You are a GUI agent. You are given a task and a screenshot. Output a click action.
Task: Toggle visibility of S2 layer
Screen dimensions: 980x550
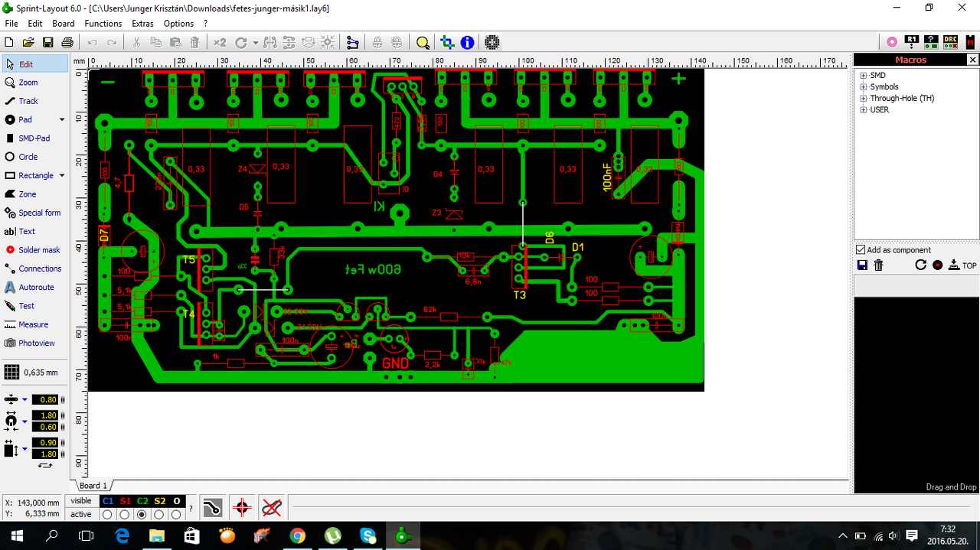coord(159,501)
